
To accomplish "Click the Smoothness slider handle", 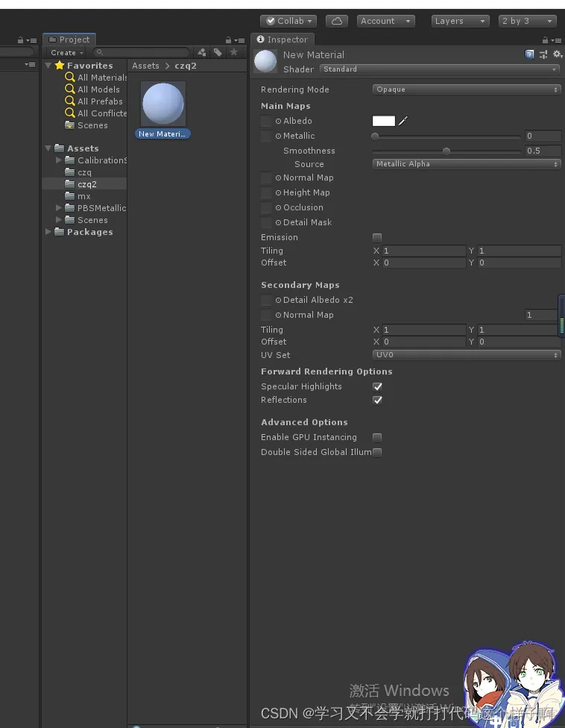I will [446, 151].
